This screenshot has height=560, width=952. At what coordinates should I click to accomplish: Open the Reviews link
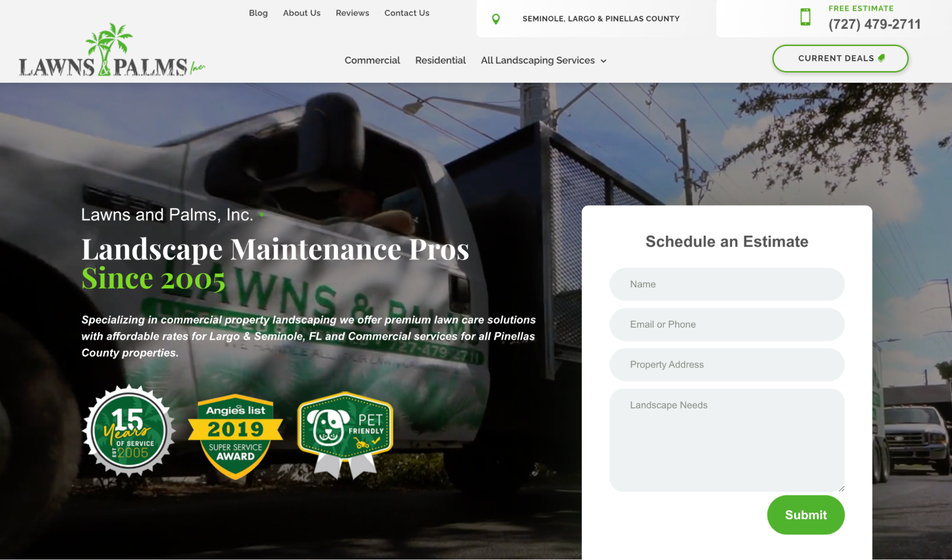352,13
